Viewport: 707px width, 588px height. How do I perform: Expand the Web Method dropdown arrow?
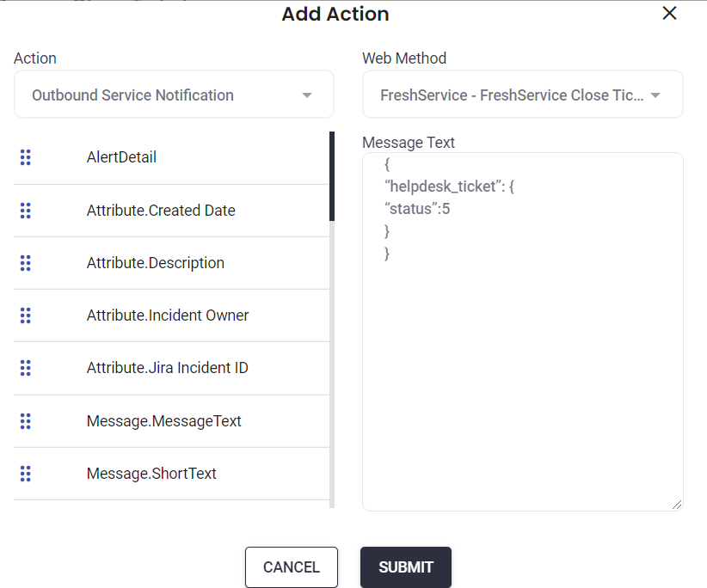click(655, 95)
